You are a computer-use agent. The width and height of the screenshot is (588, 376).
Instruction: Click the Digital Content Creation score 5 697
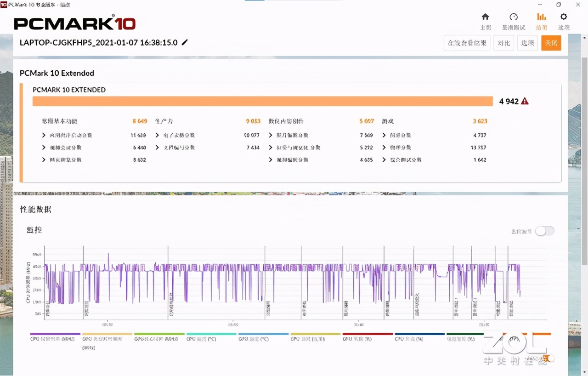tap(367, 121)
